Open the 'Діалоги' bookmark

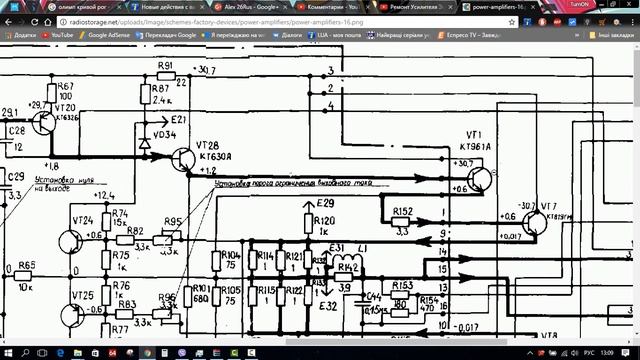tap(287, 35)
